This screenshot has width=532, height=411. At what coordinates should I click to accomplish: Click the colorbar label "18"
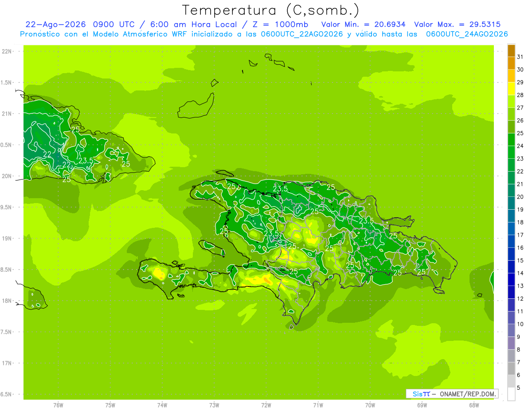520,222
